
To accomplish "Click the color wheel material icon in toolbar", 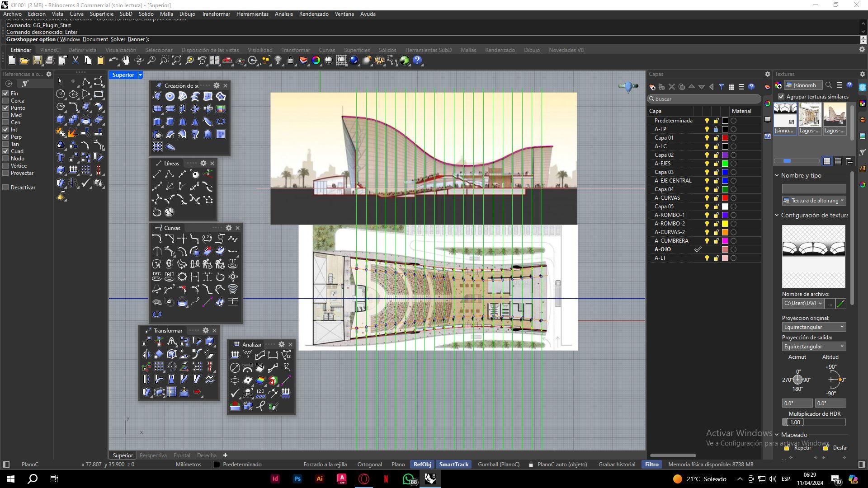I will tap(316, 60).
